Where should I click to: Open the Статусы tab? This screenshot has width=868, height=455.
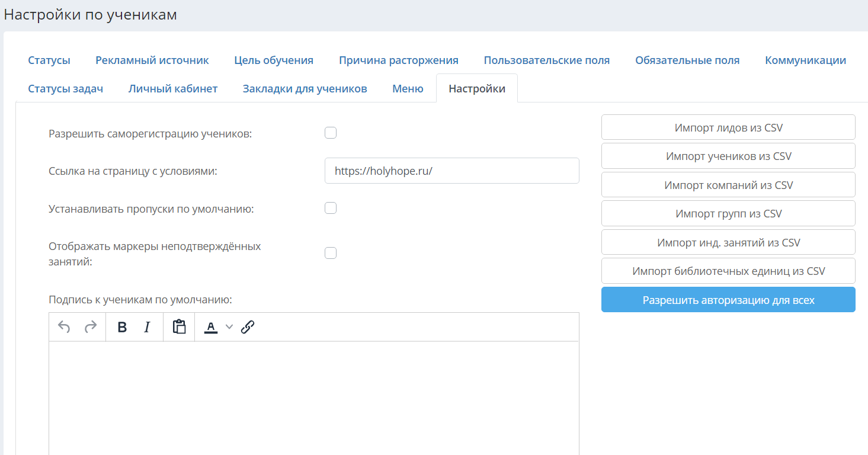[49, 60]
